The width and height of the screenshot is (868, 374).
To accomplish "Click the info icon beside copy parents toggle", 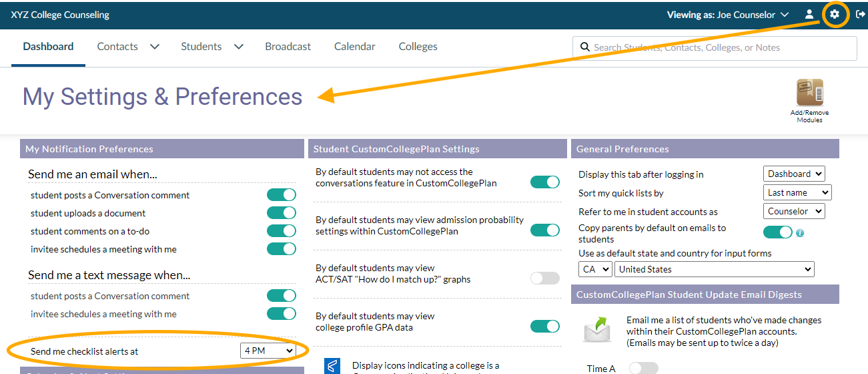I will click(x=800, y=233).
